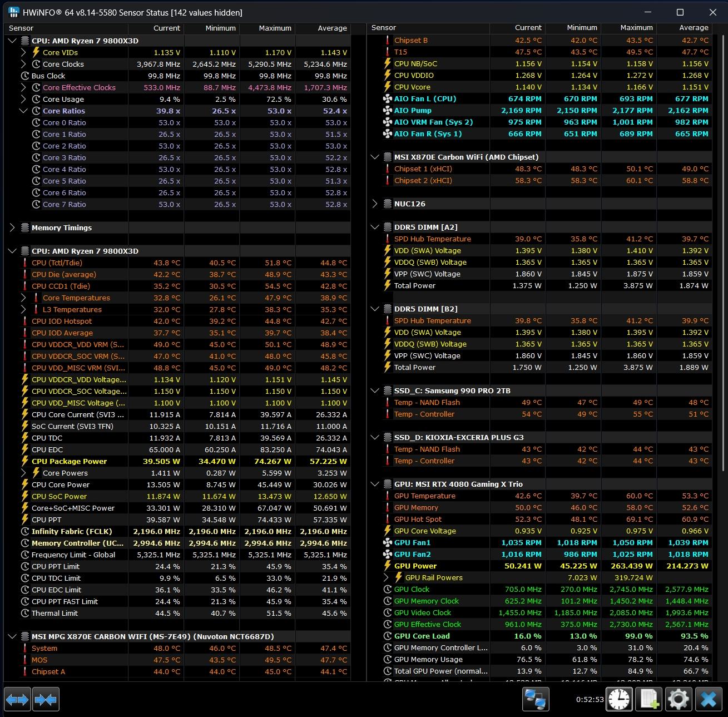The height and width of the screenshot is (717, 728).
Task: Reset min/max values with the clock icon
Action: 619,699
